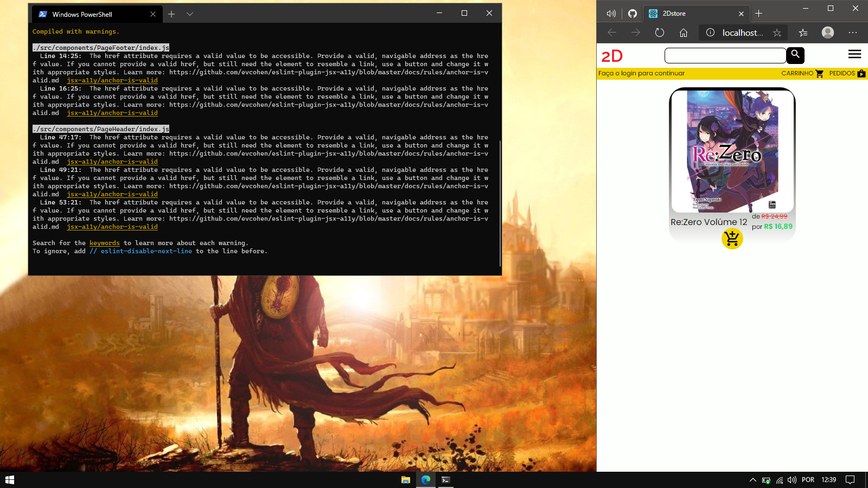Open the hamburger menu
This screenshot has width=868, height=488.
pyautogui.click(x=854, y=54)
